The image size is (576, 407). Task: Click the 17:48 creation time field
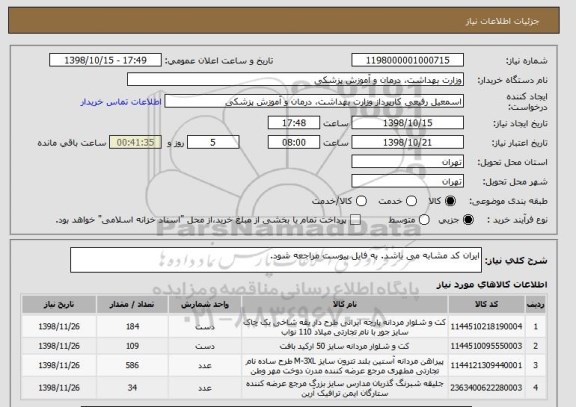pos(294,123)
